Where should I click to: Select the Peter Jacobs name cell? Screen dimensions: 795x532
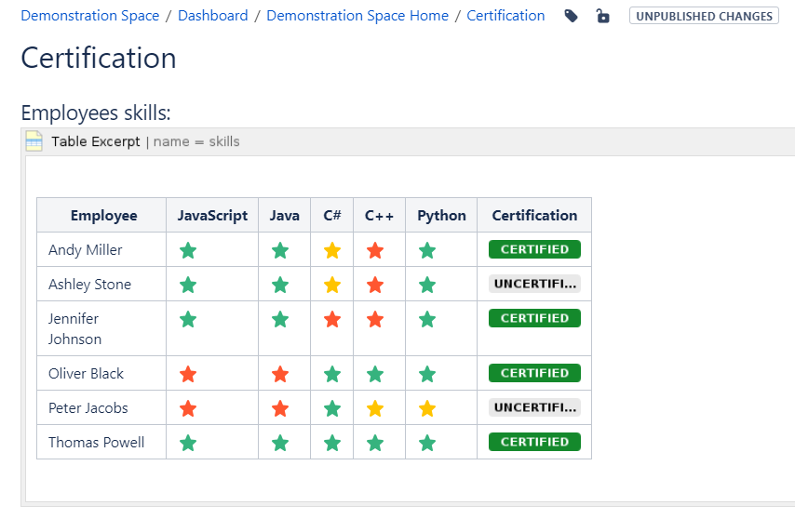coord(101,408)
